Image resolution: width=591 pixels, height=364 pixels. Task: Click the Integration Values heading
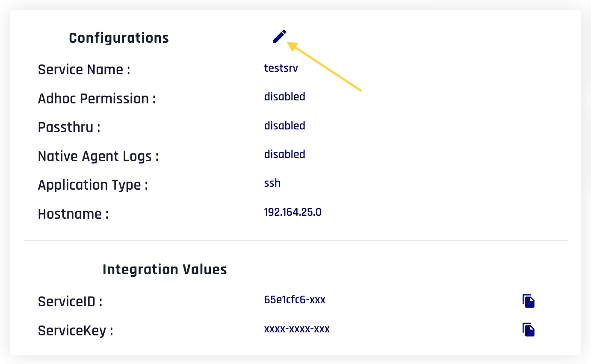click(165, 270)
